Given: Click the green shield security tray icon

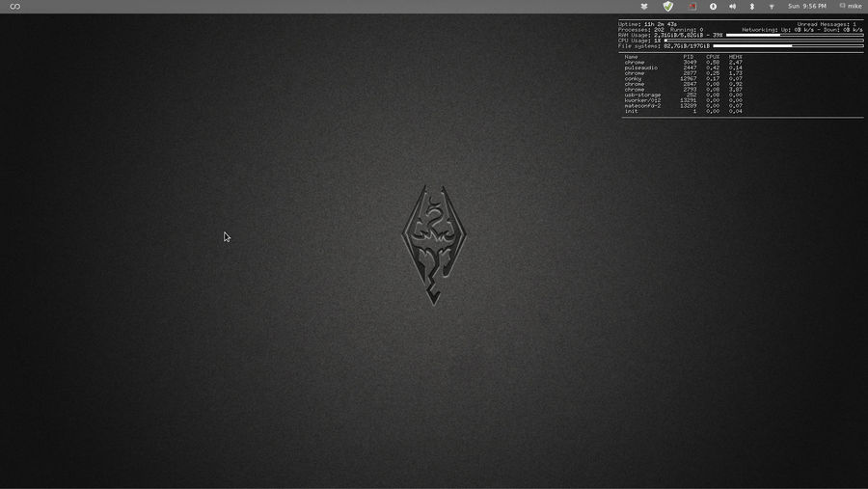Looking at the screenshot, I should [x=668, y=7].
